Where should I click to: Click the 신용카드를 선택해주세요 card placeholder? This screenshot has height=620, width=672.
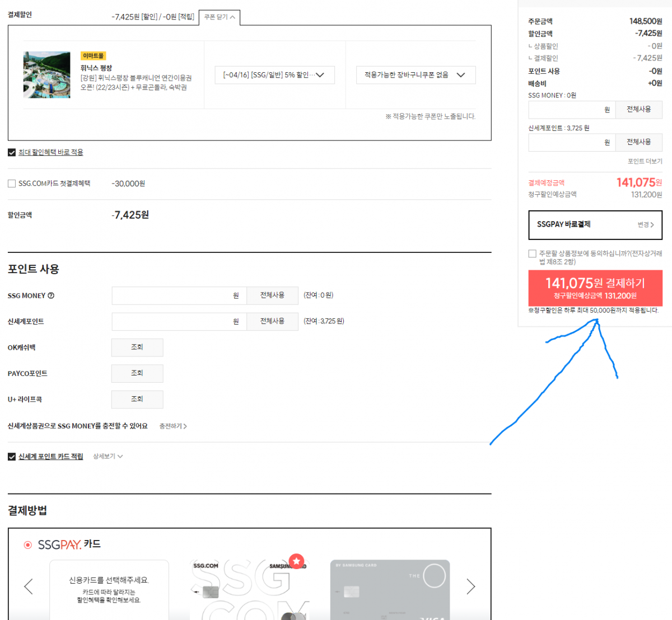point(109,590)
